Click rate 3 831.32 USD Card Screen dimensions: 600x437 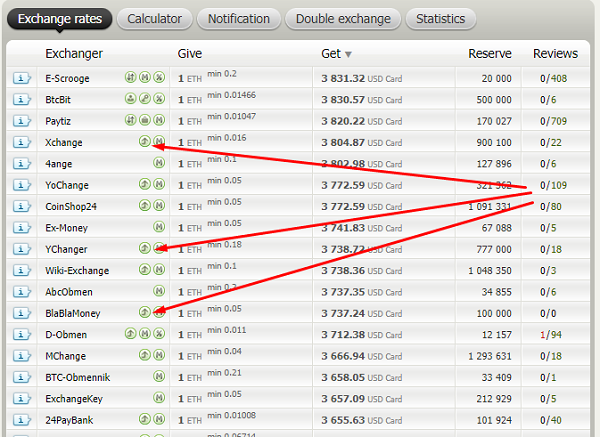[x=362, y=78]
